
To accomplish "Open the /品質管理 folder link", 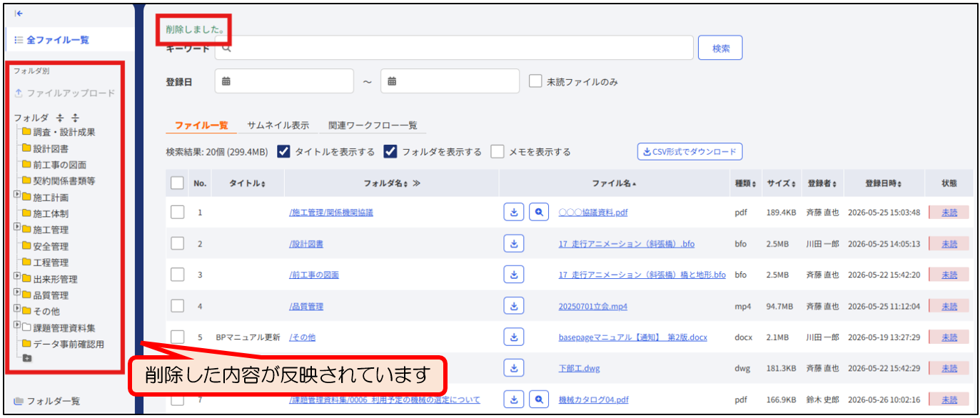I will pyautogui.click(x=306, y=306).
